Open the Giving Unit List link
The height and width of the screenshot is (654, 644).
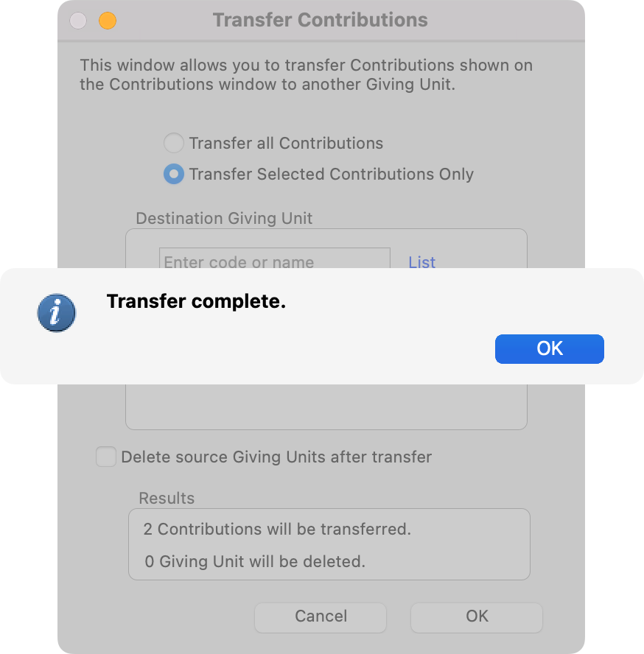(421, 262)
